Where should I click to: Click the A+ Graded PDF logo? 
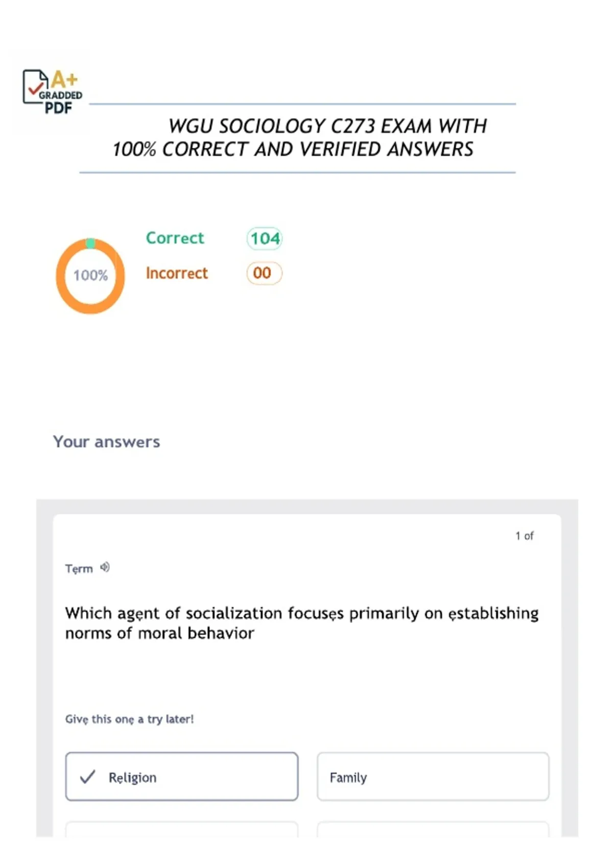tap(53, 92)
